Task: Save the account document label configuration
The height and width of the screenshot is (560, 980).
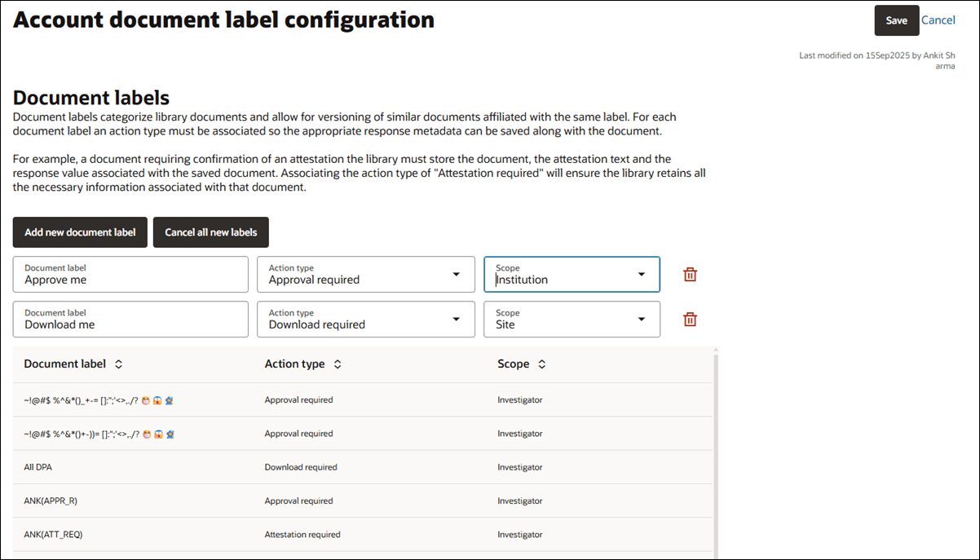Action: coord(896,20)
